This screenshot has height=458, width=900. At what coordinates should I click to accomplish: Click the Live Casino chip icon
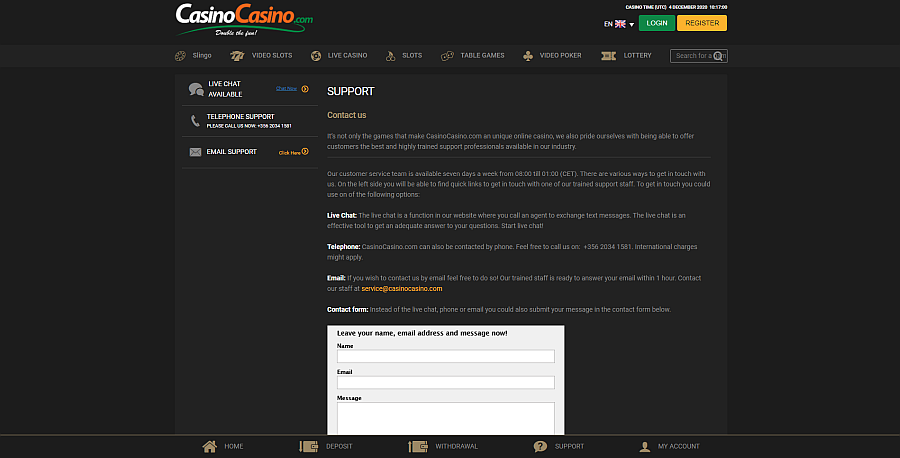[316, 56]
